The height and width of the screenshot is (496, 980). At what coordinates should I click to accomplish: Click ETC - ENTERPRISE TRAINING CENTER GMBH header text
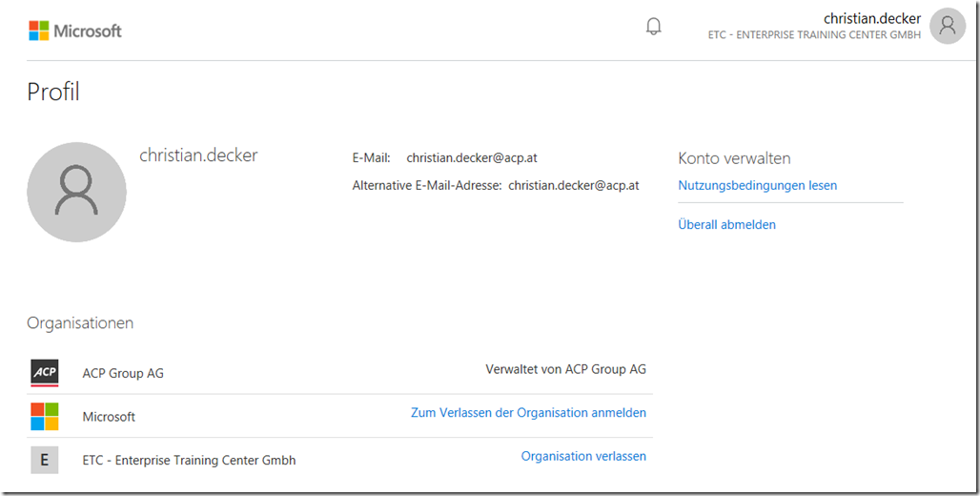(x=814, y=35)
